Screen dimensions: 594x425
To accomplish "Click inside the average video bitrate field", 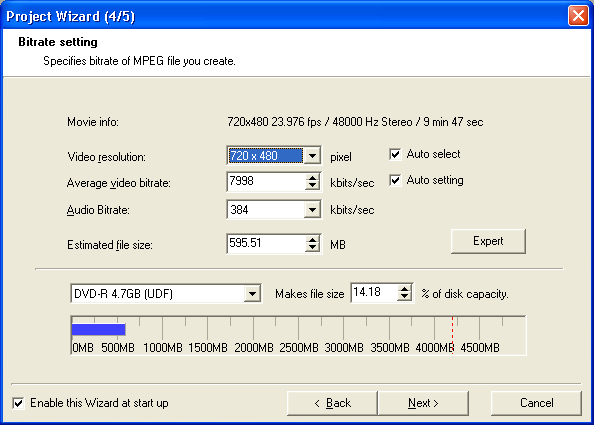I will click(x=266, y=182).
